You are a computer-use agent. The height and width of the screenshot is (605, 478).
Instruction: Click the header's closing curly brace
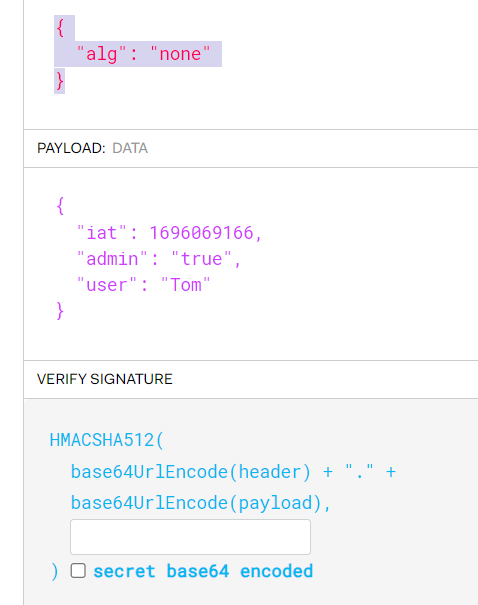60,81
